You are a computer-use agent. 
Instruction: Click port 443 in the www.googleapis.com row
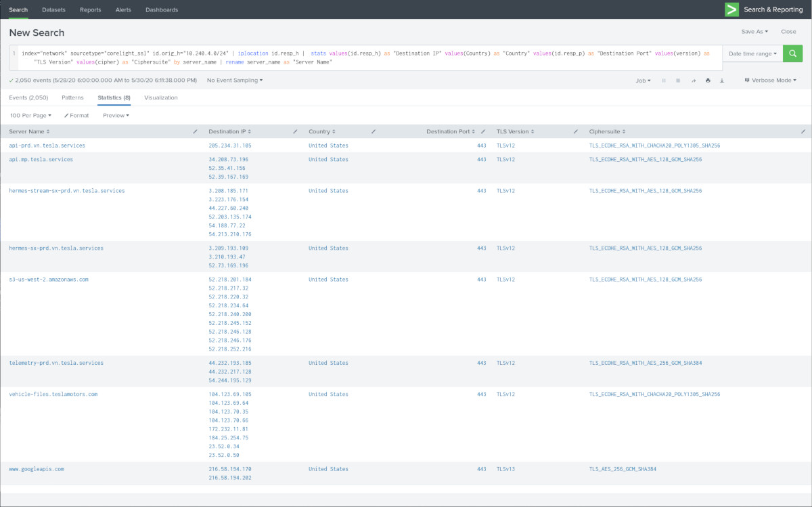[481, 469]
